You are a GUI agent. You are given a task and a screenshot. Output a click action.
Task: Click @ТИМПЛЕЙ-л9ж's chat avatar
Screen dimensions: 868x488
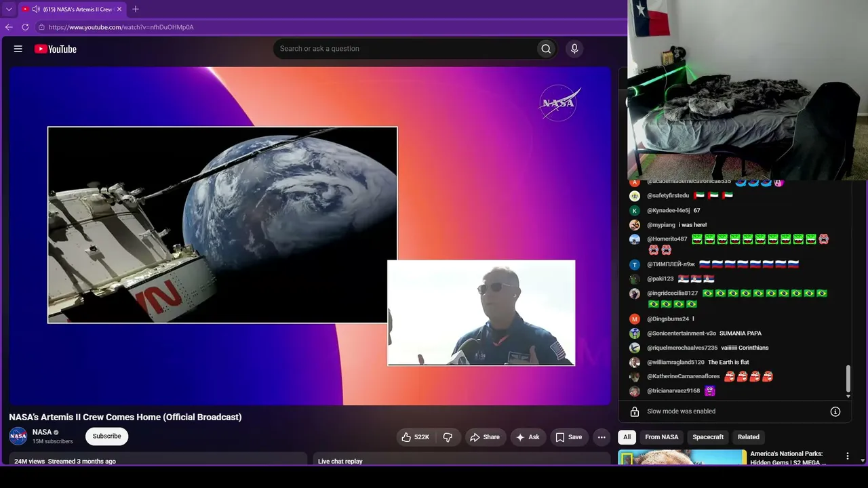tap(635, 264)
